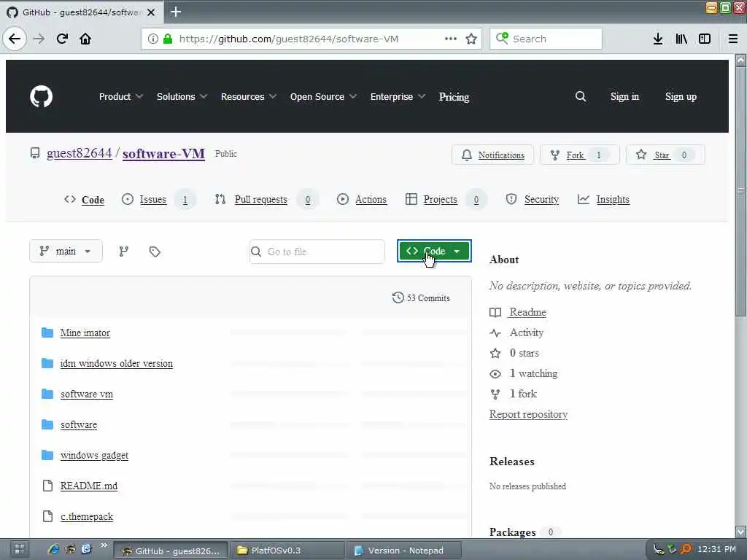The height and width of the screenshot is (560, 747).
Task: View 0 stars in About sidebar
Action: (524, 354)
